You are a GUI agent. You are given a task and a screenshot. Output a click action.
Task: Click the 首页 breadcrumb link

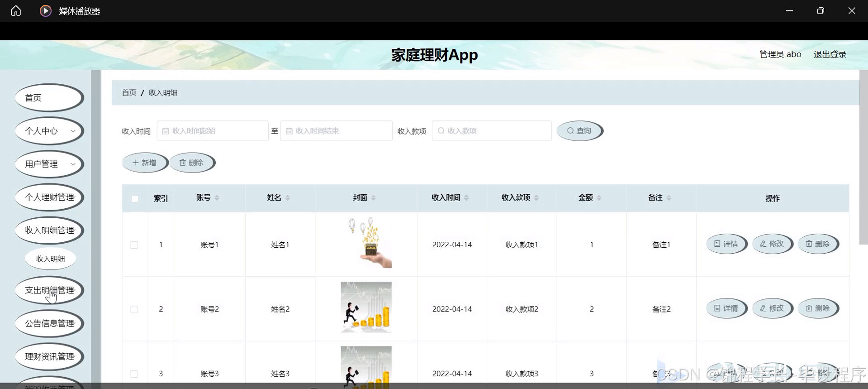pos(129,92)
